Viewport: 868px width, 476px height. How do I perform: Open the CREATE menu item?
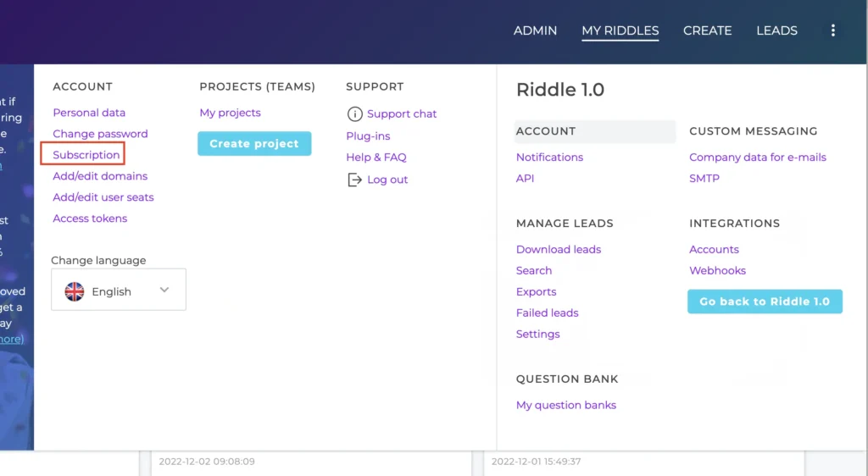point(707,31)
